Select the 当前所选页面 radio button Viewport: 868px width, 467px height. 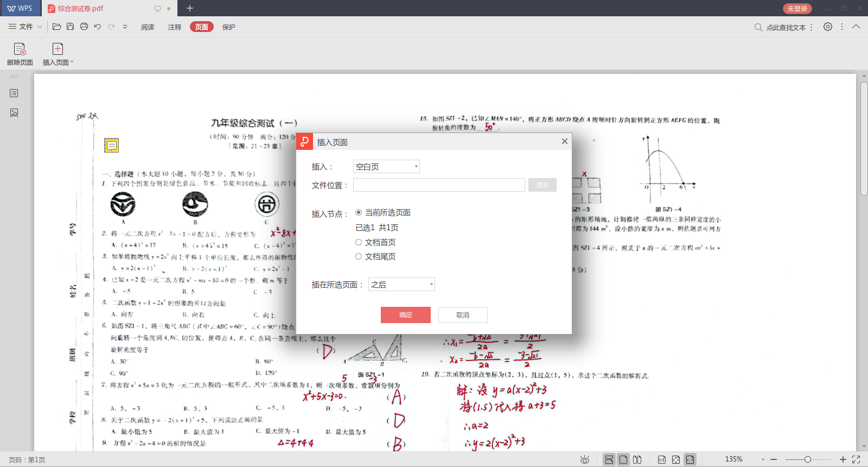[x=359, y=212]
